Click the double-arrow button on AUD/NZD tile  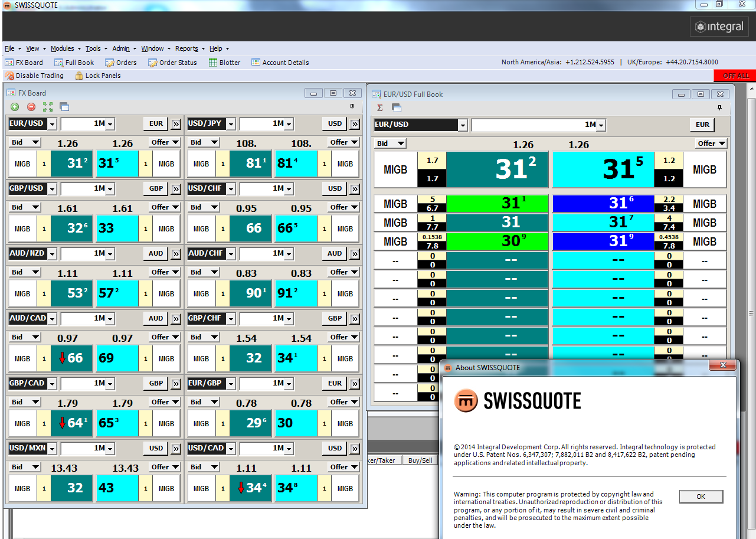pyautogui.click(x=176, y=254)
